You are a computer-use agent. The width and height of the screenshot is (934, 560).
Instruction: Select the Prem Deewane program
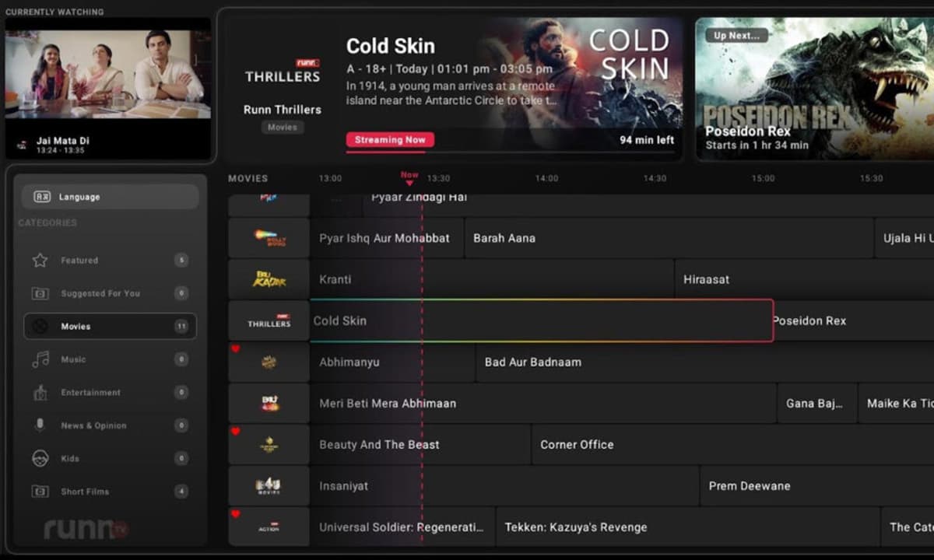point(817,486)
